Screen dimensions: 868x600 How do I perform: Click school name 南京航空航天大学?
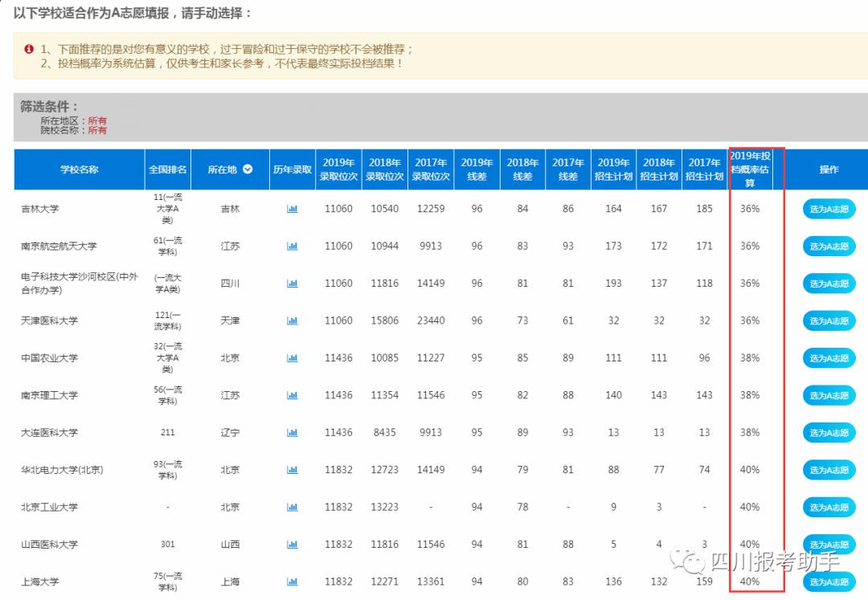point(59,246)
